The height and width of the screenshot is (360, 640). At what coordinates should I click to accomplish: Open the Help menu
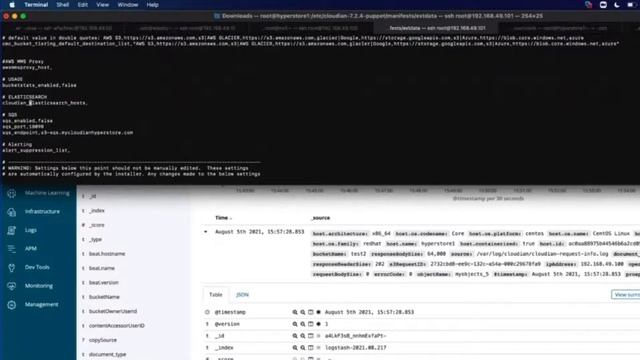[152, 5]
